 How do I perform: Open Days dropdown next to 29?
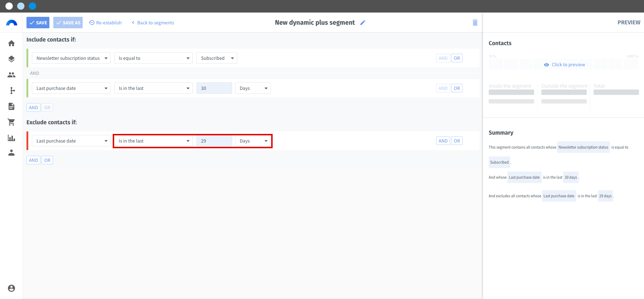tap(253, 141)
